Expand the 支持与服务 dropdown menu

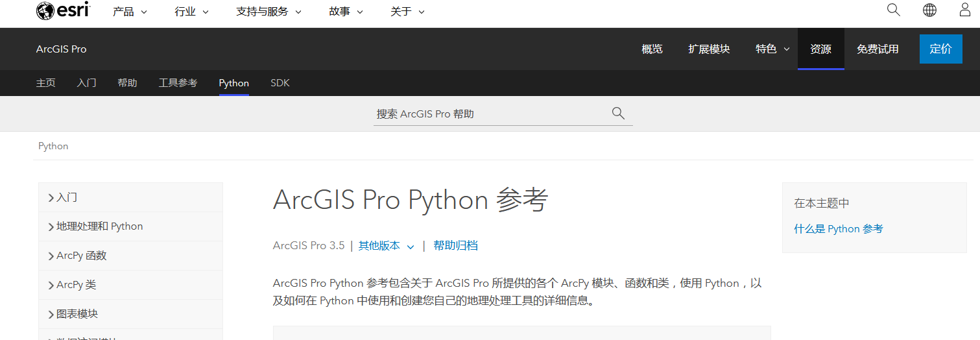point(269,12)
